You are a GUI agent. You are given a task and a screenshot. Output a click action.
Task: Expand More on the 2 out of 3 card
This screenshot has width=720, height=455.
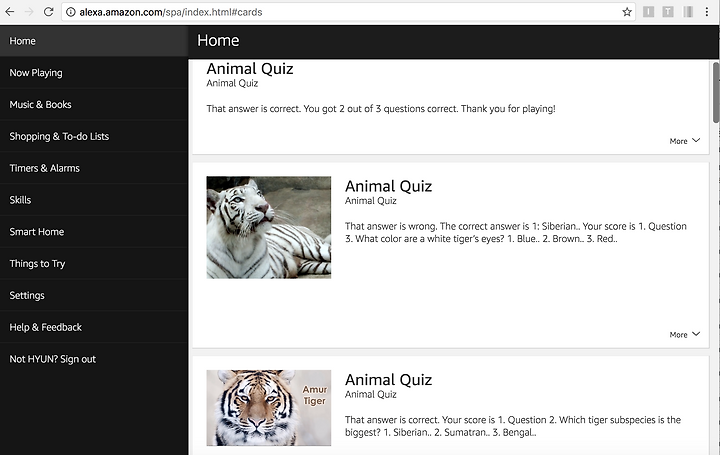tap(684, 141)
